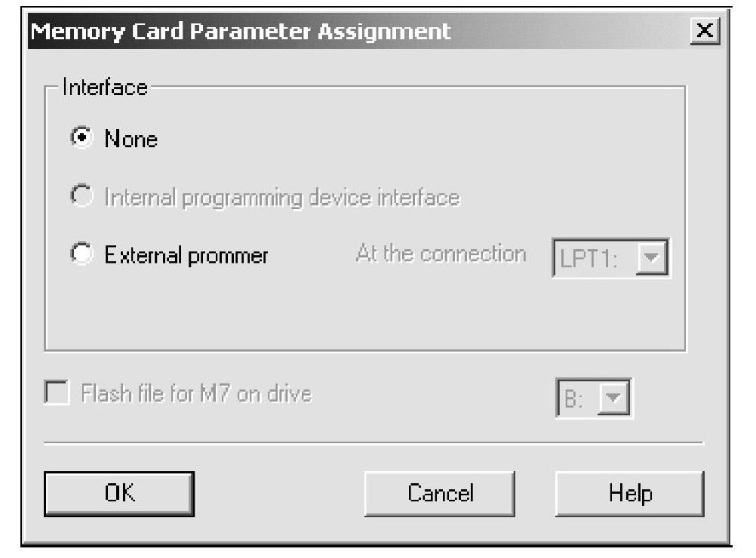Click the Memory Card Parameter Assignment title bar

pyautogui.click(x=302, y=32)
